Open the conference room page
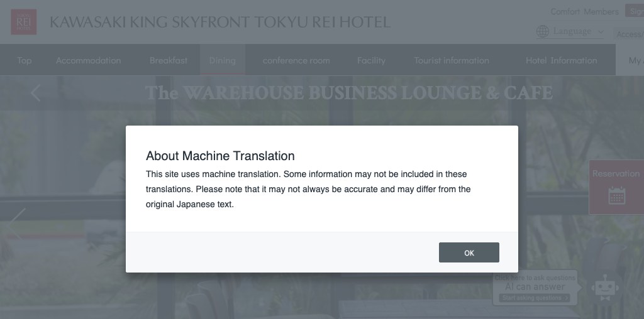 [296, 60]
